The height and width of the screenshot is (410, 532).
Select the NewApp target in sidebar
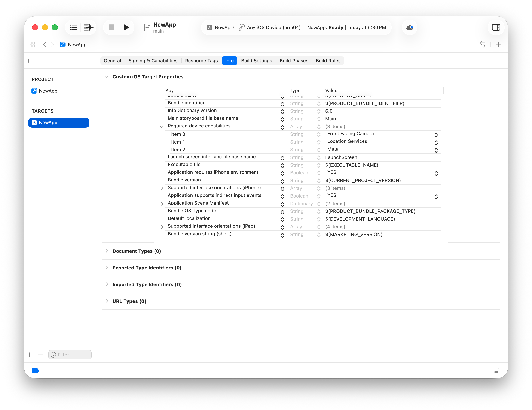click(59, 123)
